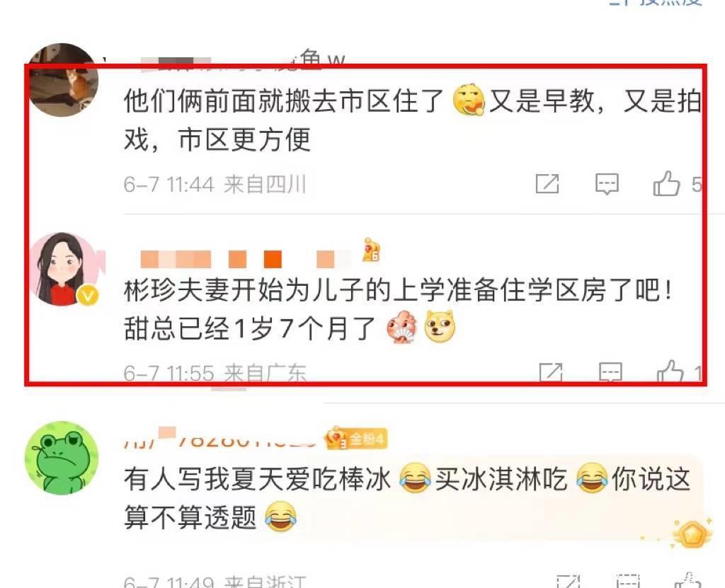Screen dimensions: 725x588
Task: Open the comment about 夏天爱吃棒冰
Action: (407, 498)
